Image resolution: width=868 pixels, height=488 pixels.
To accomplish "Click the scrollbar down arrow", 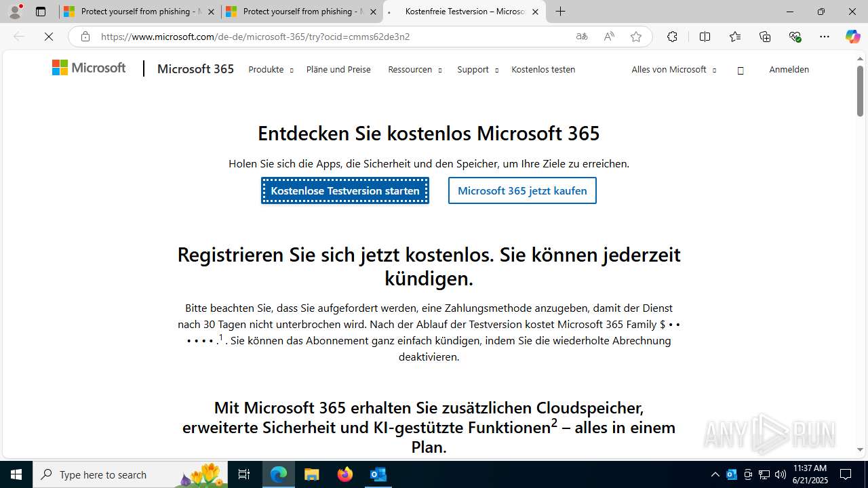I will click(x=860, y=449).
